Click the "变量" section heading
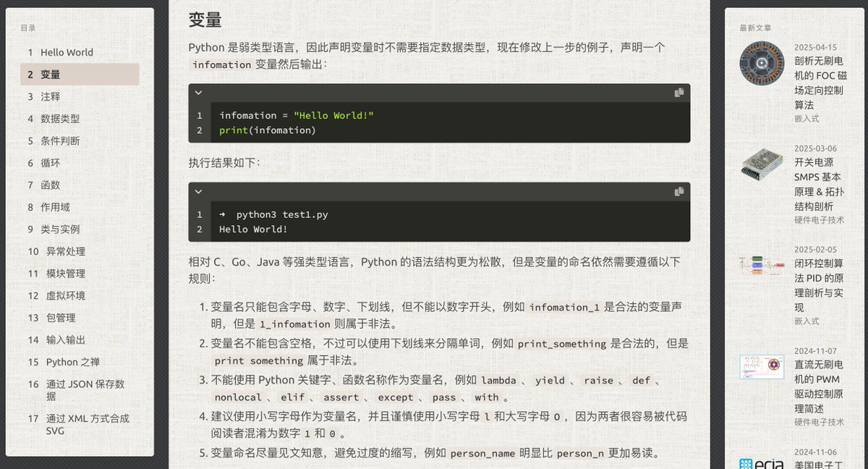 205,20
